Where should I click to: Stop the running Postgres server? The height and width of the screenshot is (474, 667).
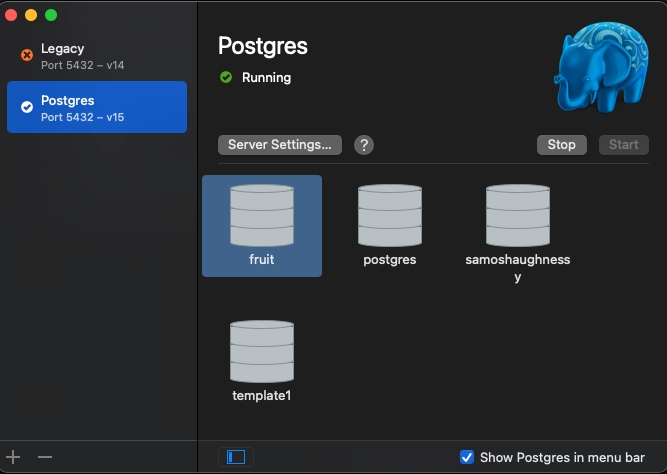(x=561, y=145)
